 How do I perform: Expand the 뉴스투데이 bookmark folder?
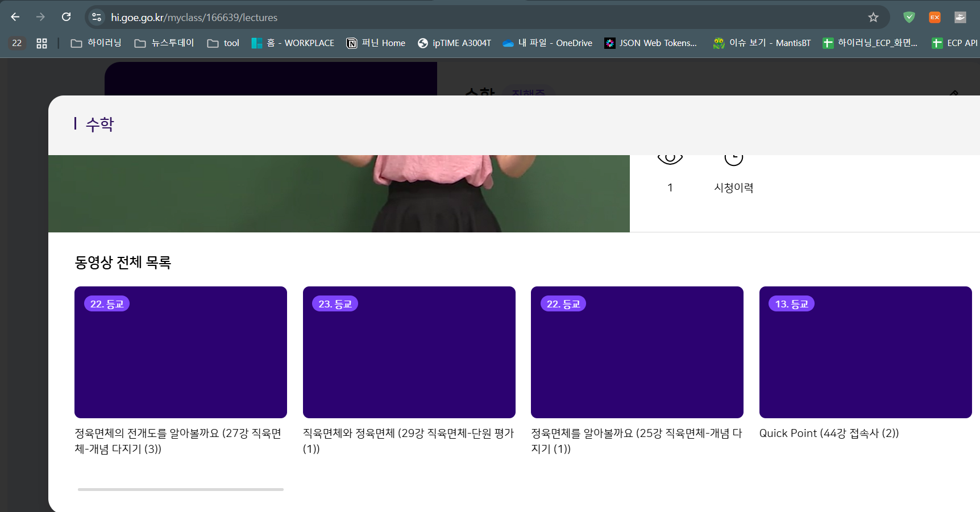point(164,43)
